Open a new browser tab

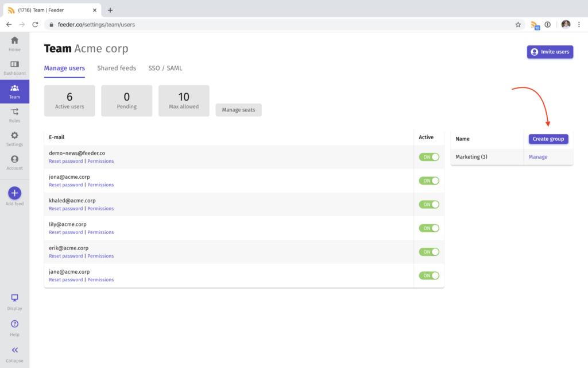pos(110,10)
